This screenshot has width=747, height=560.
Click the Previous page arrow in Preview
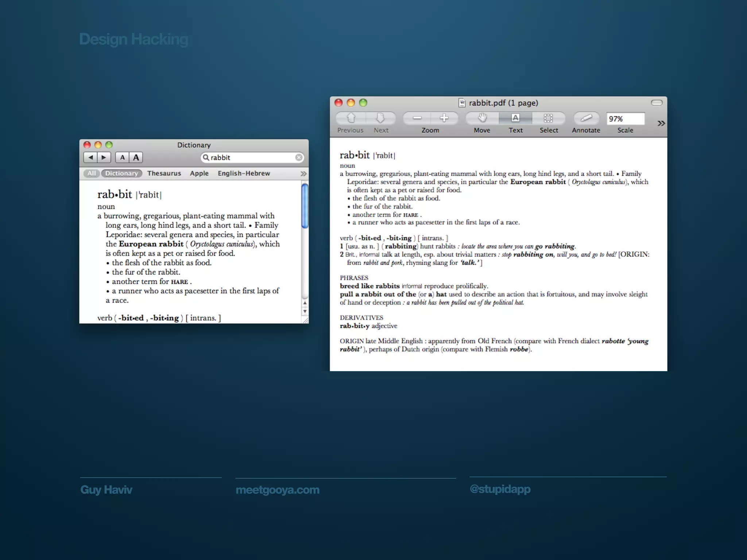[351, 118]
